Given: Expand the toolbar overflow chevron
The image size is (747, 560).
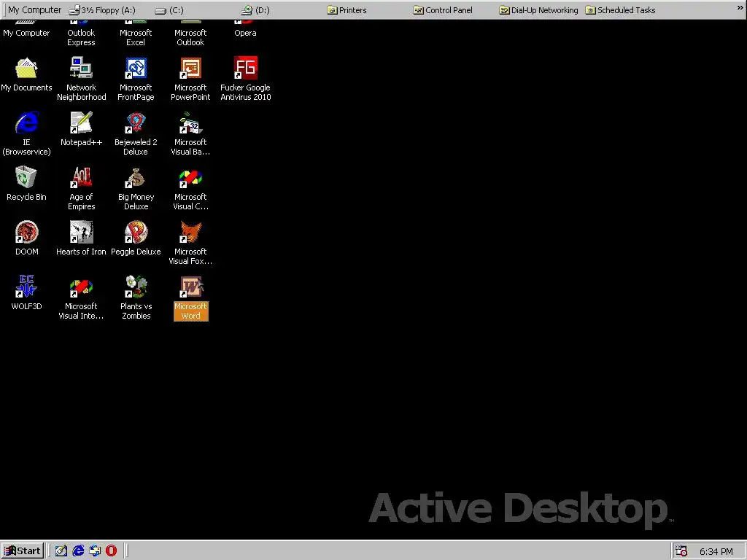Looking at the screenshot, I should click(740, 7).
